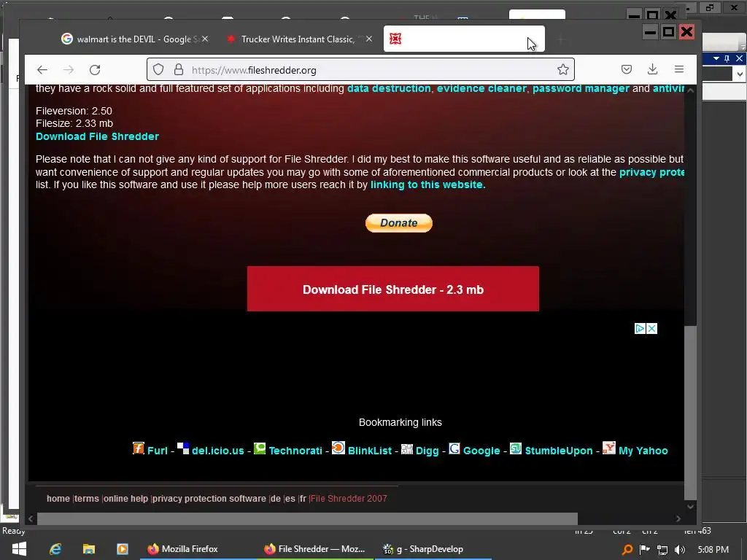
Task: Switch site language with 'fr' link
Action: point(303,499)
